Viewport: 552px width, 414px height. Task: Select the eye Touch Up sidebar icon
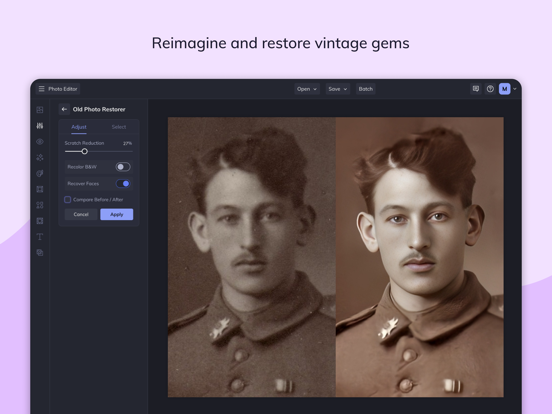[x=40, y=142]
